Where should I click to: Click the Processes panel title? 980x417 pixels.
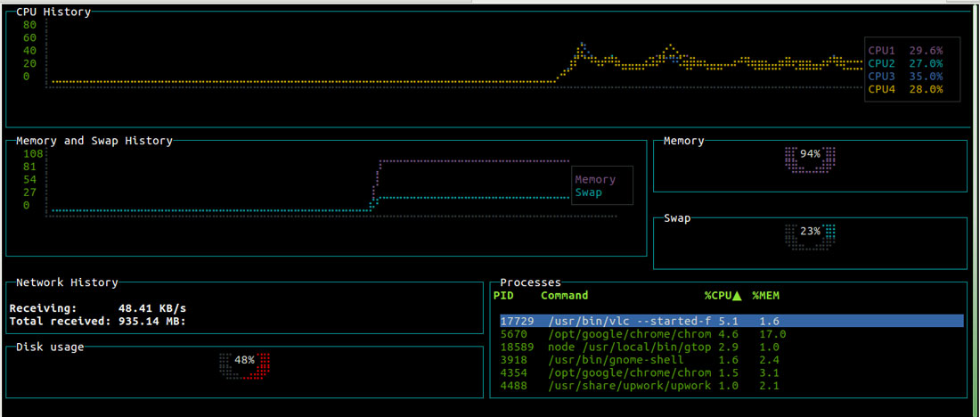531,283
